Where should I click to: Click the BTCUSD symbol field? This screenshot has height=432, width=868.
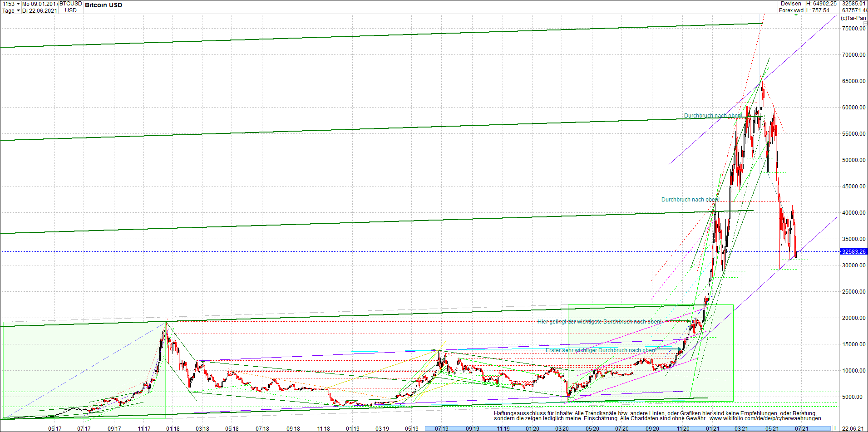click(x=70, y=3)
